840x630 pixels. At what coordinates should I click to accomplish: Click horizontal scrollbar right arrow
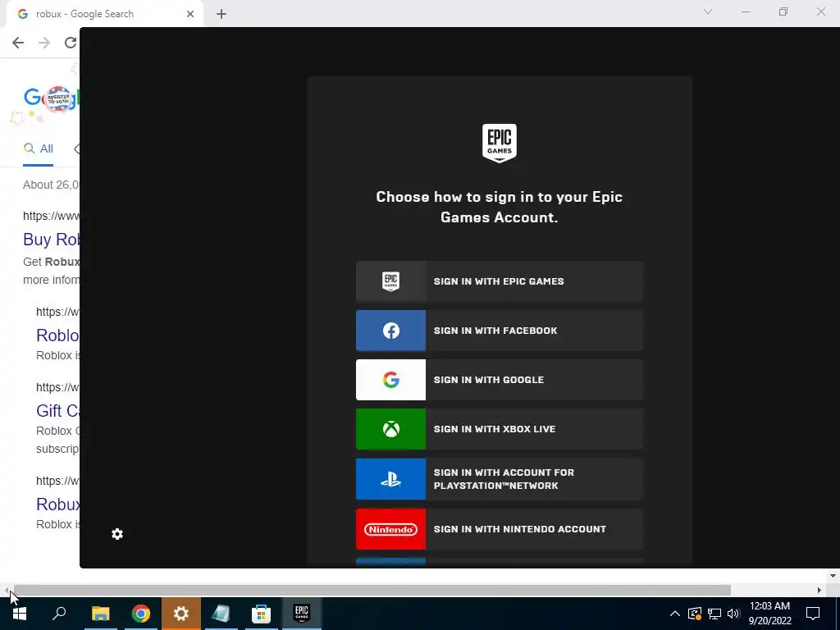pyautogui.click(x=819, y=590)
